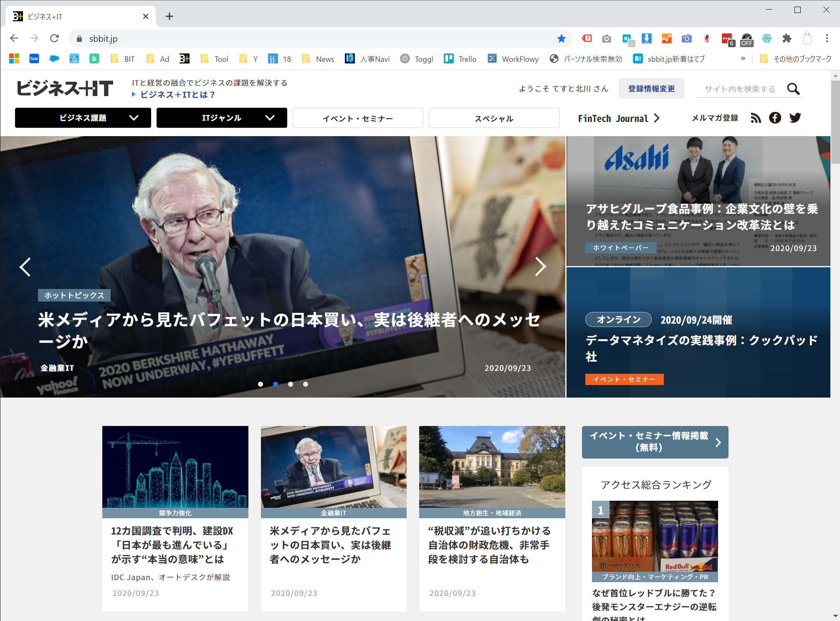The height and width of the screenshot is (621, 840).
Task: Click the search magnifier icon
Action: click(793, 89)
